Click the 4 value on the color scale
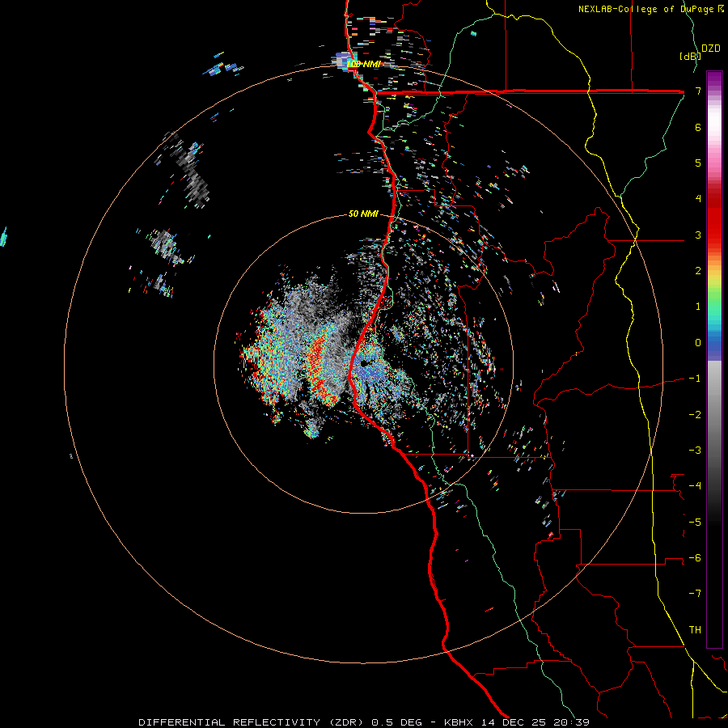Screen dimensions: 728x728 [x=698, y=199]
